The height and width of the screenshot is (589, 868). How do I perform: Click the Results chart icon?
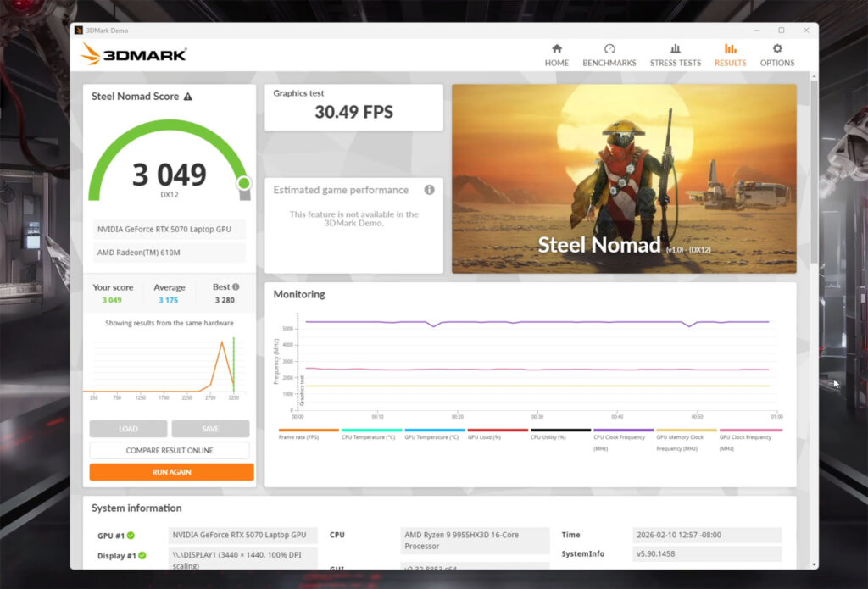pyautogui.click(x=730, y=49)
